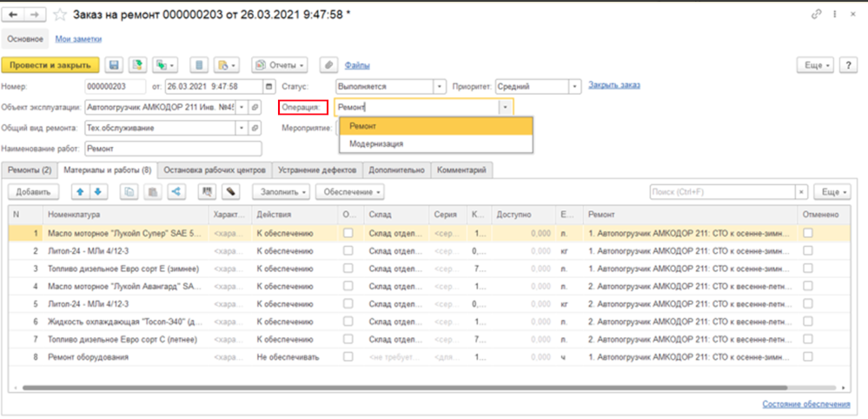
Task: Click the paperclip attachment icon
Action: (x=328, y=65)
